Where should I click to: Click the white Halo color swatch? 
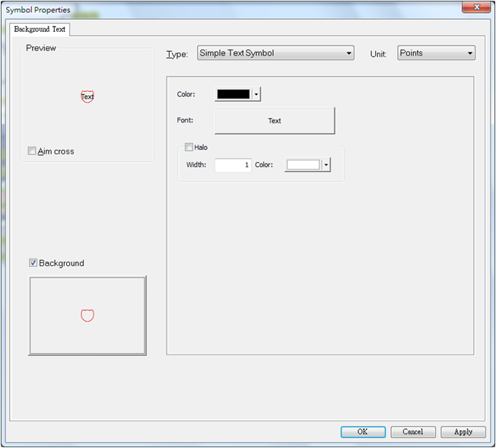coord(303,165)
